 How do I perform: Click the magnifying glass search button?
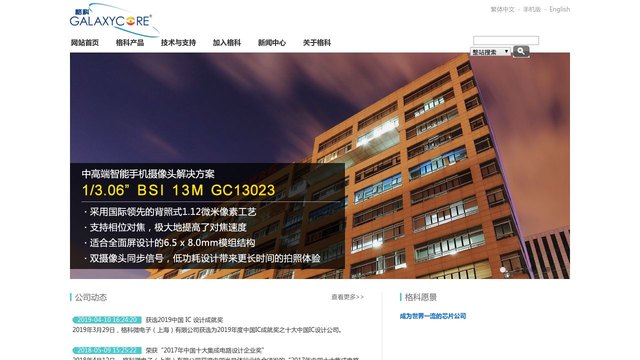[521, 51]
